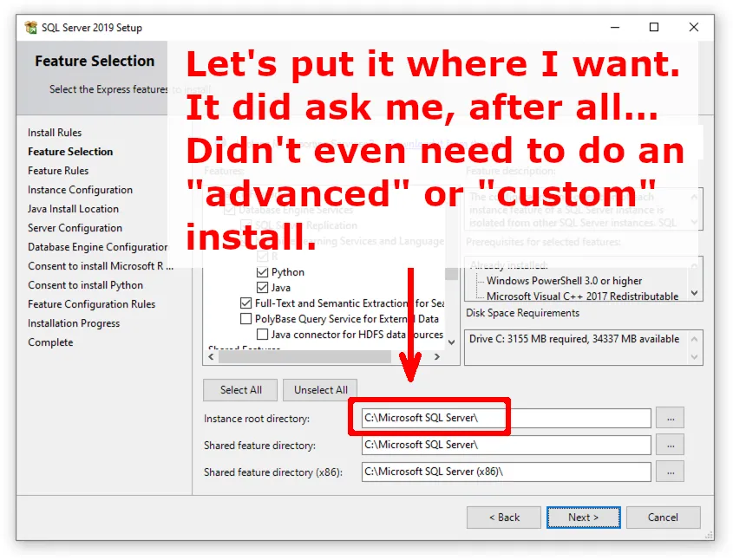Close the SQL Server 2019 Setup window
The image size is (733, 560).
694,28
